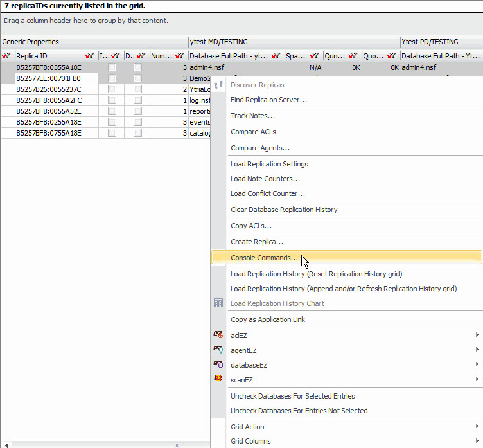Expand the Grid Action submenu arrow
The width and height of the screenshot is (483, 448).
click(x=477, y=427)
